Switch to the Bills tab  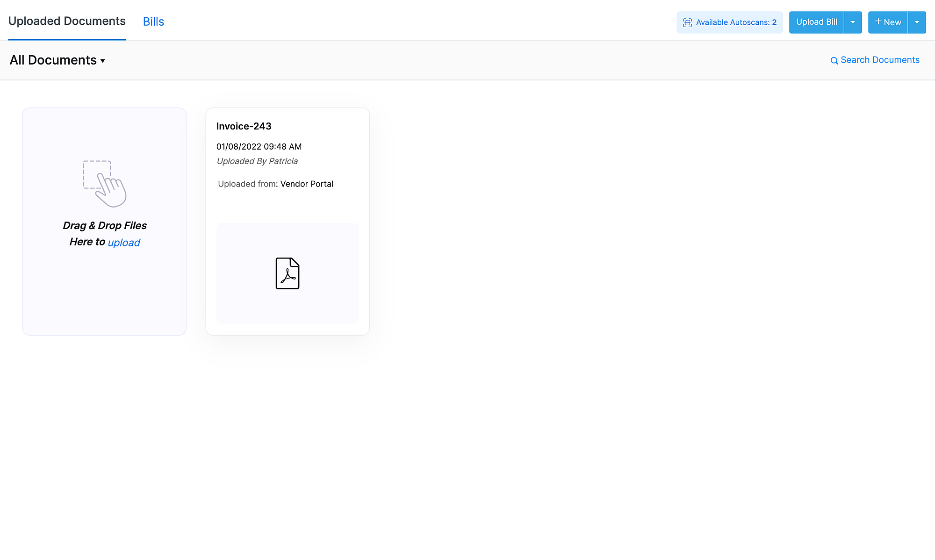pyautogui.click(x=153, y=22)
